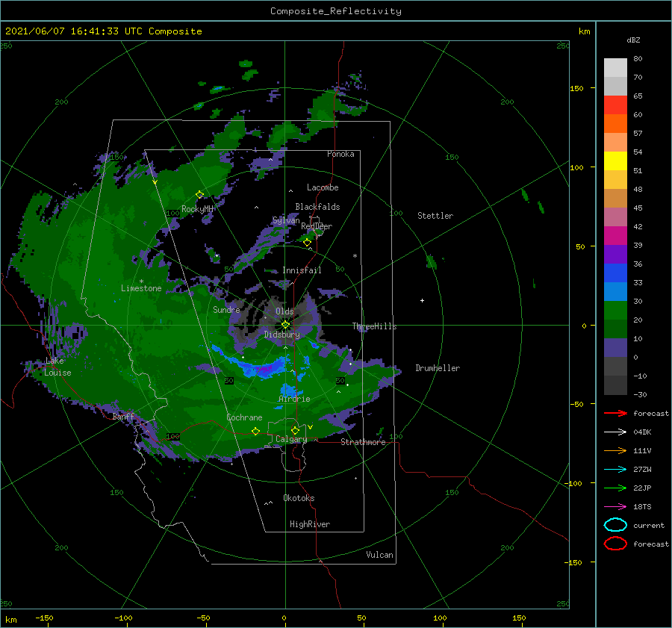672x628 pixels.
Task: Select the yellow 54-51 dBZ swatch
Action: coord(615,161)
